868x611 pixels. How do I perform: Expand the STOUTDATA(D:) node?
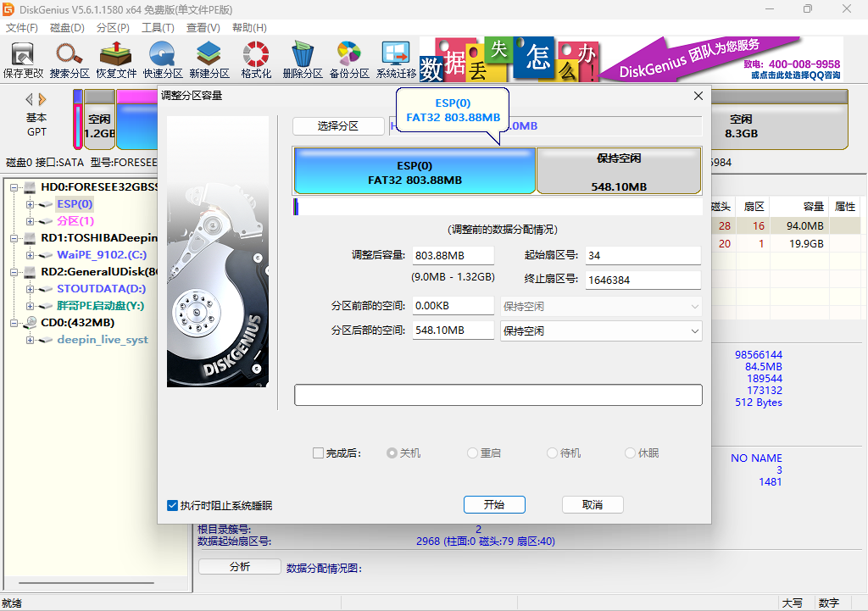pos(30,289)
